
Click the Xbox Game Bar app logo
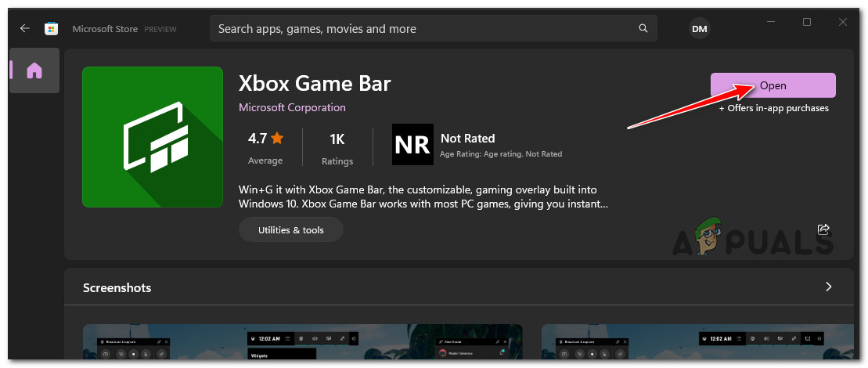pyautogui.click(x=153, y=137)
